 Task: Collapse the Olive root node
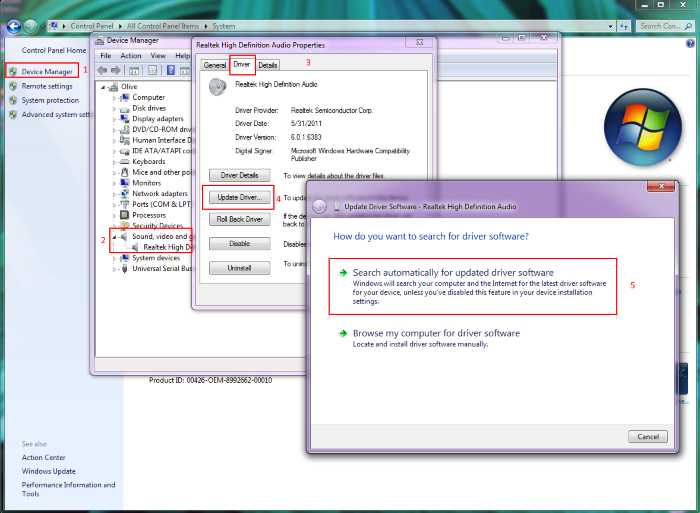103,87
